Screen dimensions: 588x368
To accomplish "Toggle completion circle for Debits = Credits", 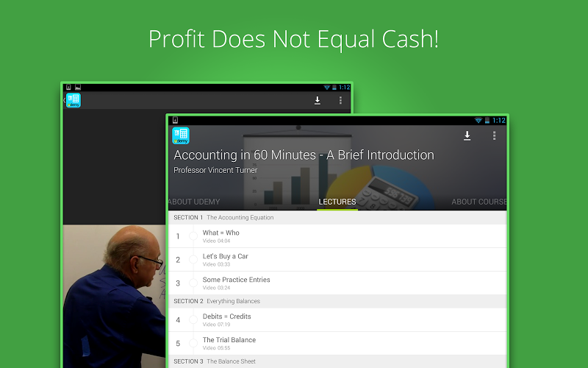I will click(x=193, y=320).
